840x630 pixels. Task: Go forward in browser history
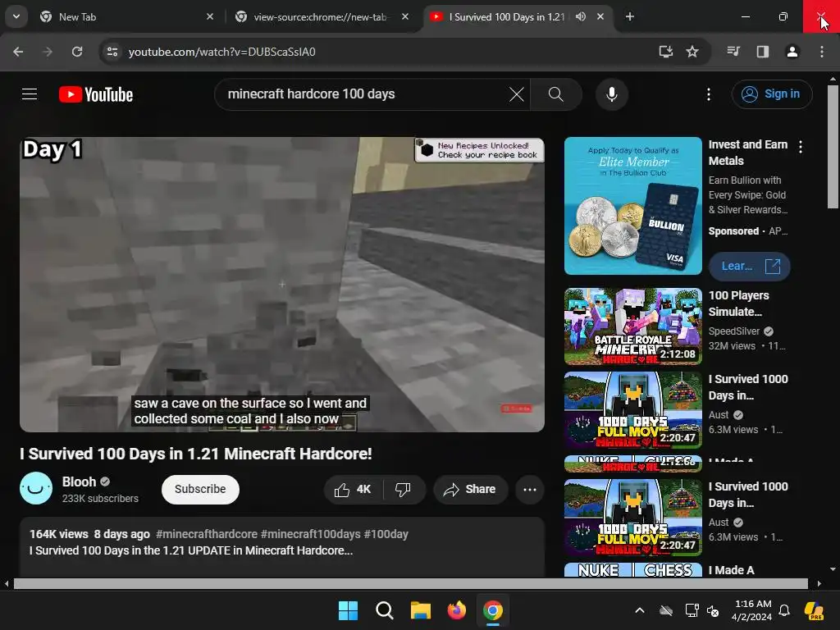tap(48, 52)
